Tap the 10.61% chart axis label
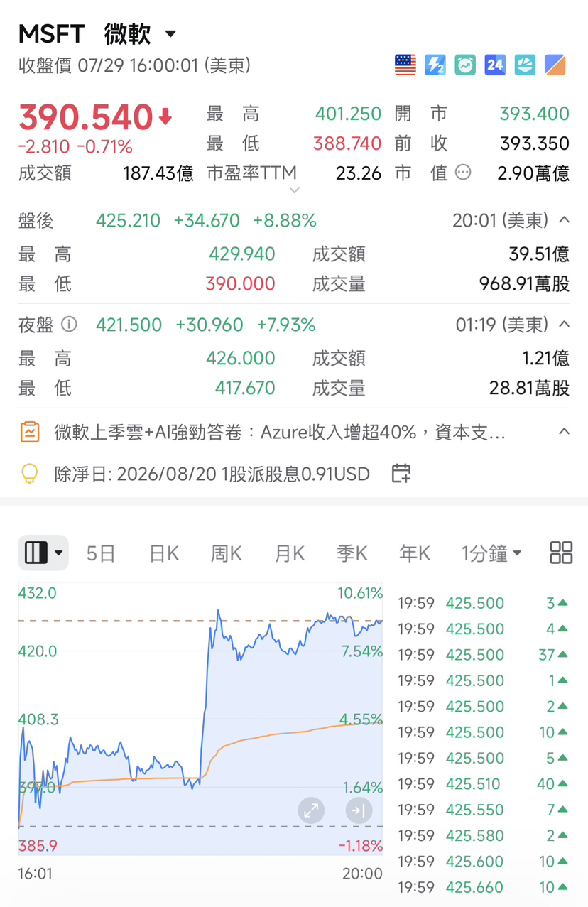The image size is (588, 907). point(360,593)
